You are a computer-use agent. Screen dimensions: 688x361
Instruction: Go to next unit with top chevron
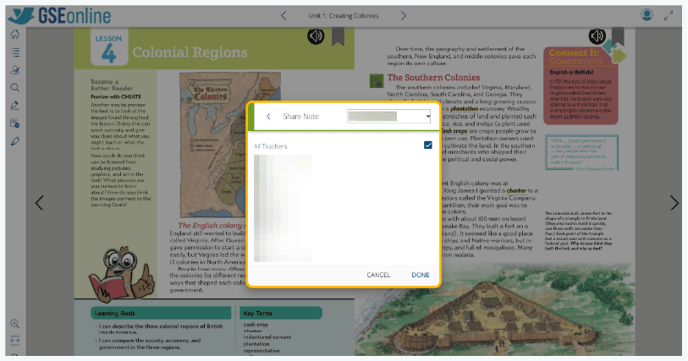(403, 16)
